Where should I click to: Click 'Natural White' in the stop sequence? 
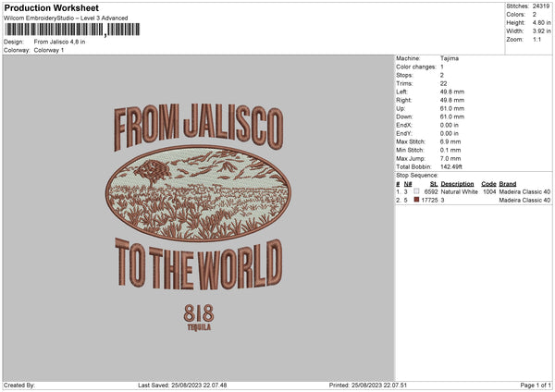point(459,191)
